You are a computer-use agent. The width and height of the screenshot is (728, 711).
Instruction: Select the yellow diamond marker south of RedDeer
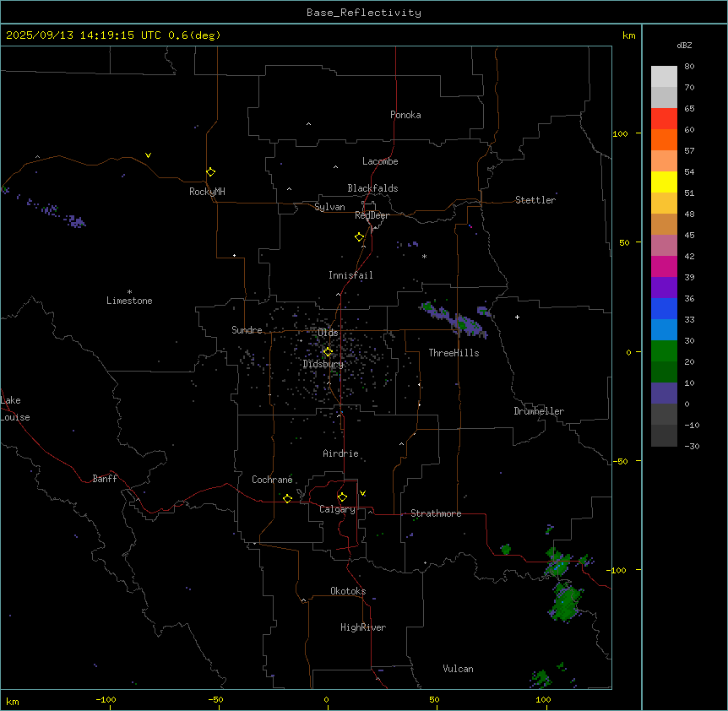click(x=360, y=237)
